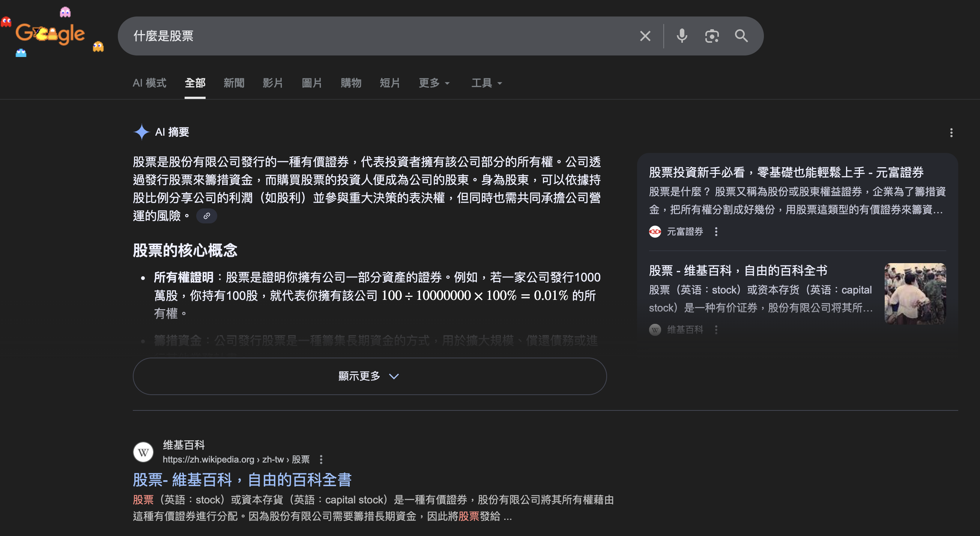Open Google Lens image search icon
The image size is (980, 536).
(711, 36)
